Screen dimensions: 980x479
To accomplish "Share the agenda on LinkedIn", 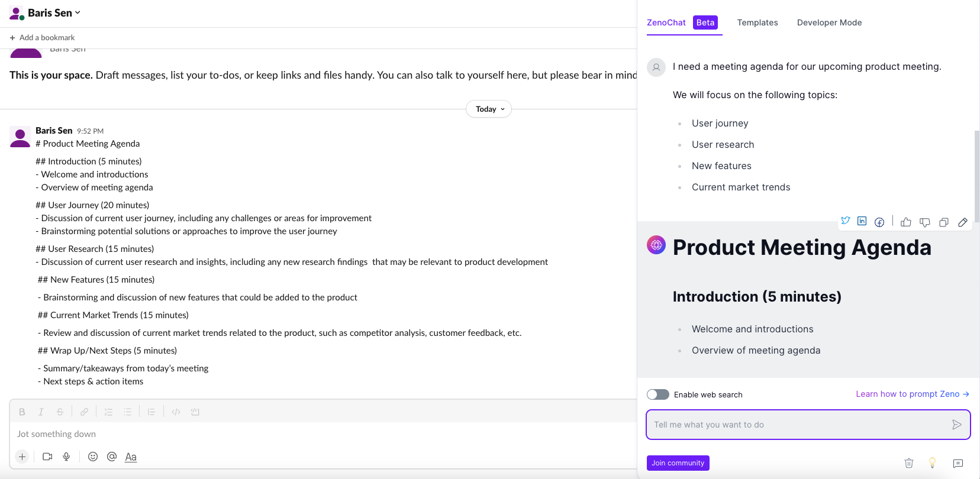I will point(862,221).
